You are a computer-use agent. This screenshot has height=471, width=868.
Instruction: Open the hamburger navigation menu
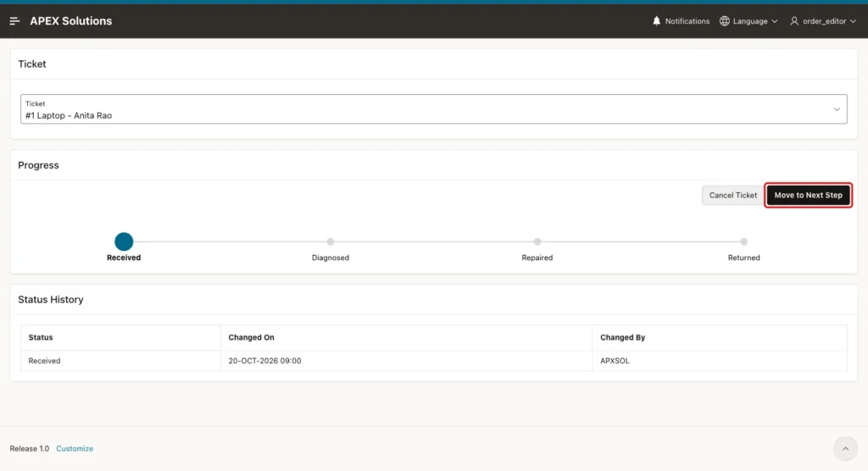coord(15,21)
